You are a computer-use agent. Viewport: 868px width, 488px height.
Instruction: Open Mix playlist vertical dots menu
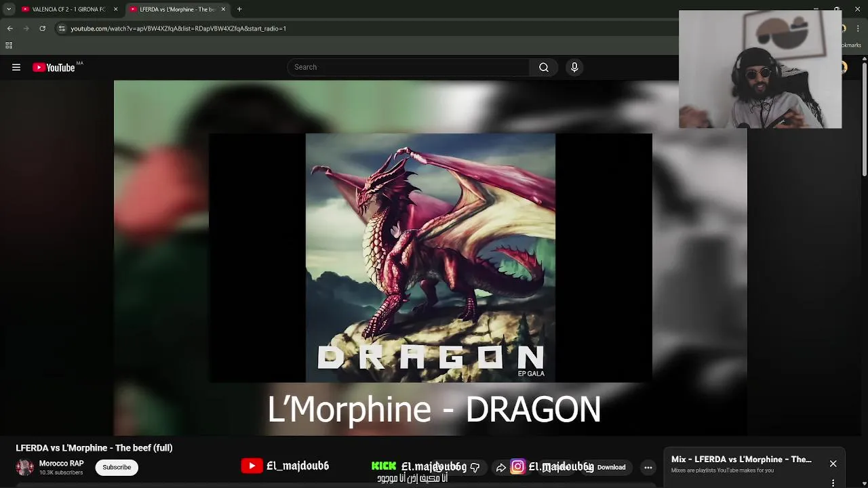tap(833, 483)
